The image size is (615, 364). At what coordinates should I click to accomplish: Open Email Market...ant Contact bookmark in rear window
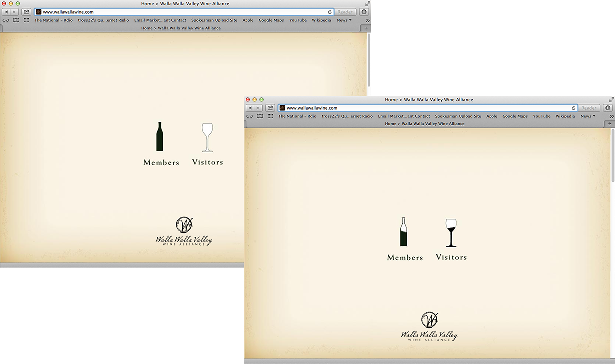(160, 20)
